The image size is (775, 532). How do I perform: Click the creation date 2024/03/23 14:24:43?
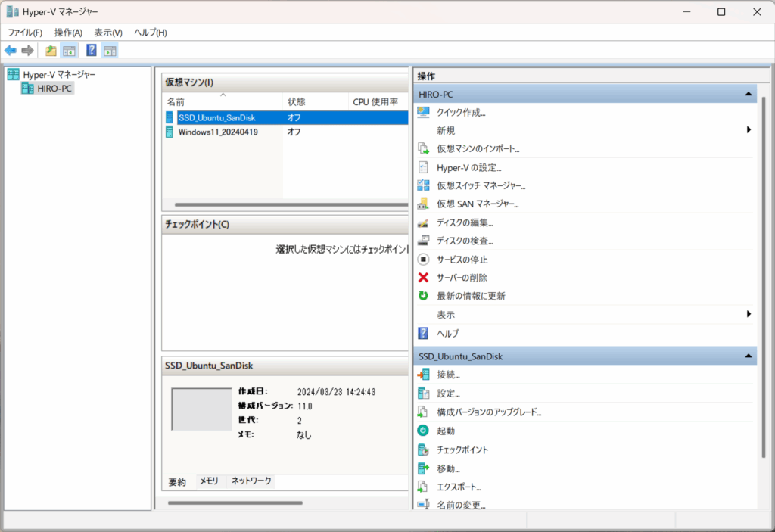(x=336, y=392)
